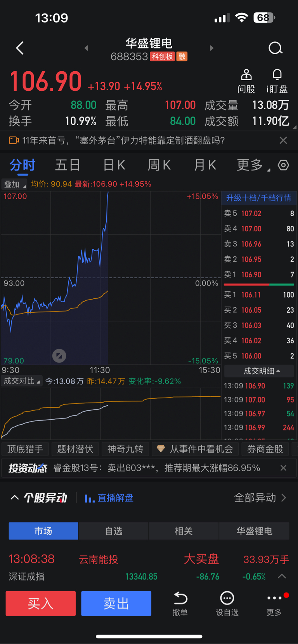This screenshot has height=644, width=298.
Task: Dismiss the 伊力特 news banner
Action: [283, 140]
